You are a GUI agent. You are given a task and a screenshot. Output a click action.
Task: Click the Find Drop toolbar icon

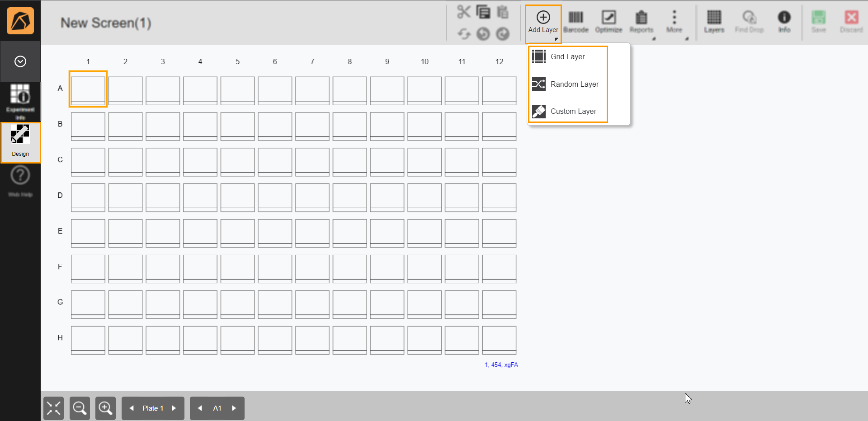pyautogui.click(x=749, y=22)
